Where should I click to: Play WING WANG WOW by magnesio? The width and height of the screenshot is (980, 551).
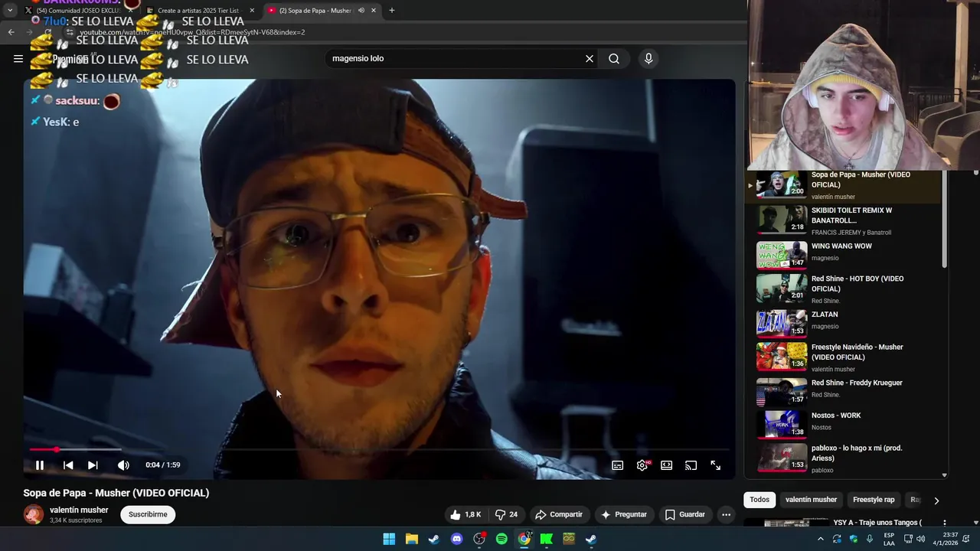(842, 255)
